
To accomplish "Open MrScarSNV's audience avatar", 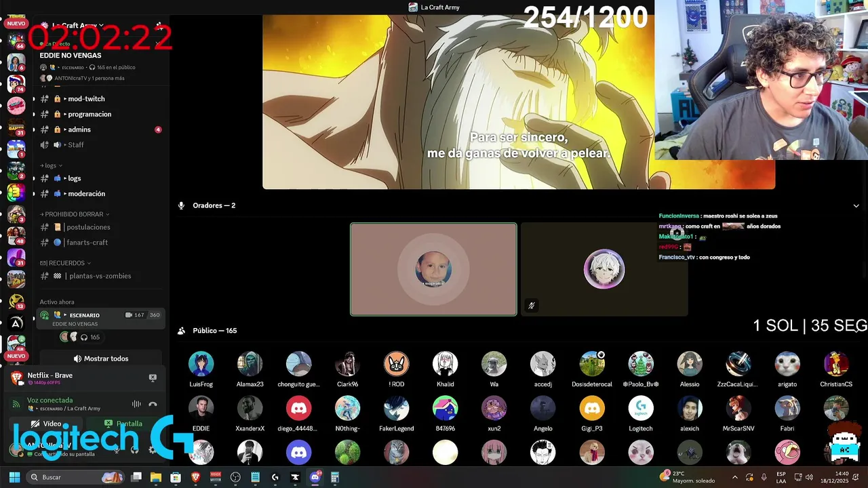I will coord(738,408).
